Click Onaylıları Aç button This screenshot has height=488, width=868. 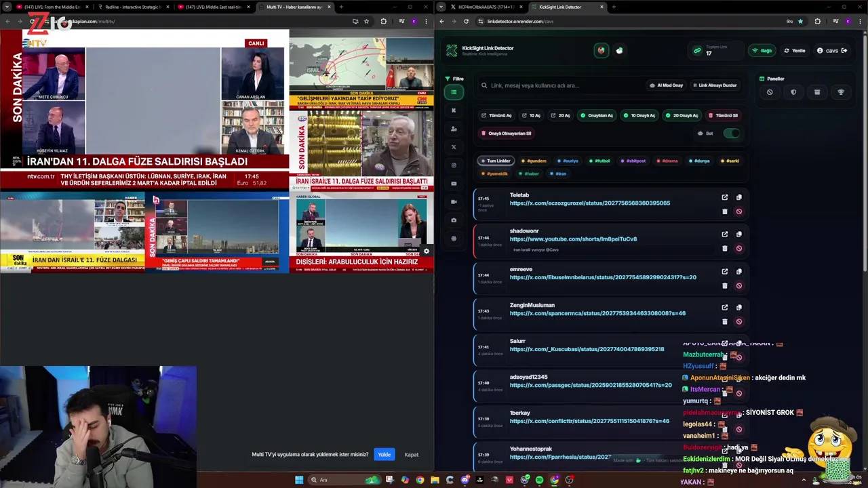tap(597, 115)
